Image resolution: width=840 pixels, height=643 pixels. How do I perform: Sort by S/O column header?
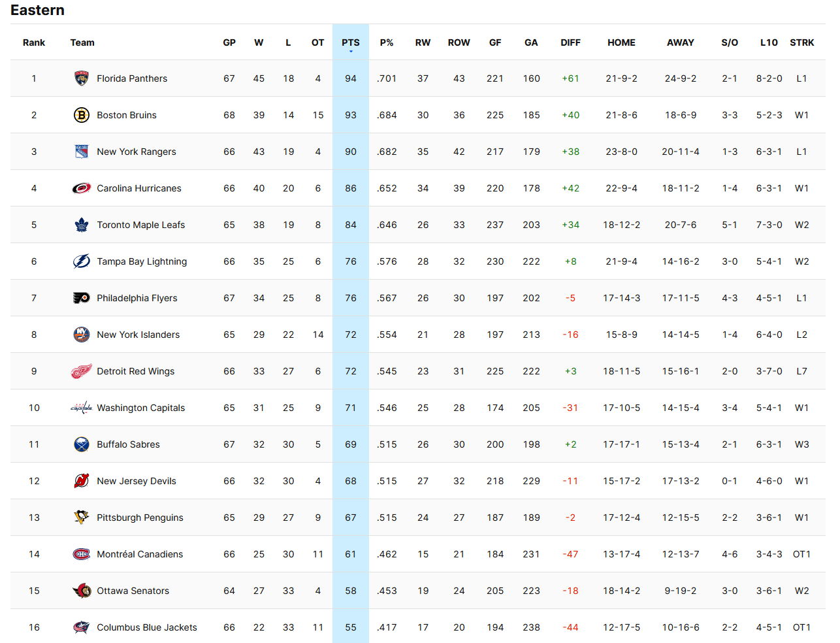[730, 42]
